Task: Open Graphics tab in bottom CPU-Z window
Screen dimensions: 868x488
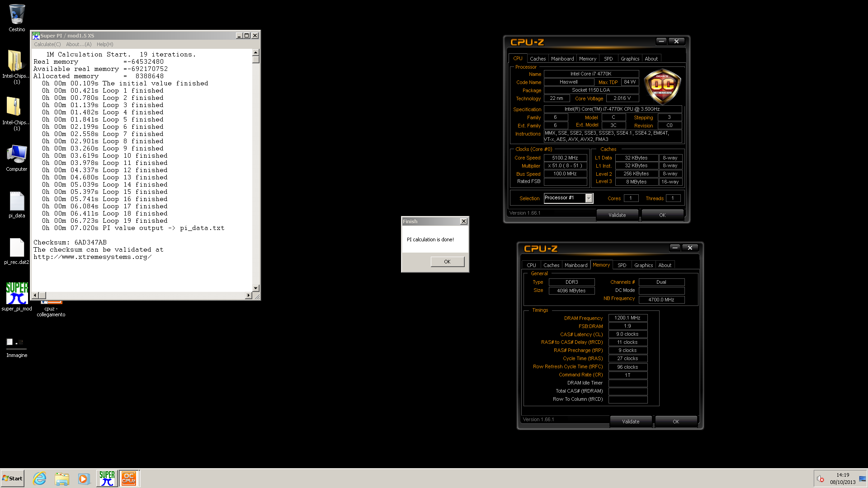Action: [x=643, y=265]
